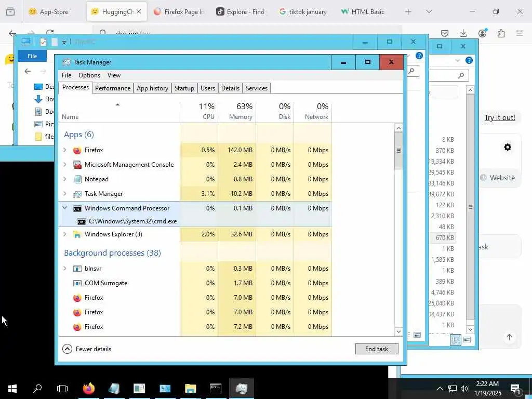Open Firefox extensions puzzle icon
The width and height of the screenshot is (532, 399).
coord(501,33)
